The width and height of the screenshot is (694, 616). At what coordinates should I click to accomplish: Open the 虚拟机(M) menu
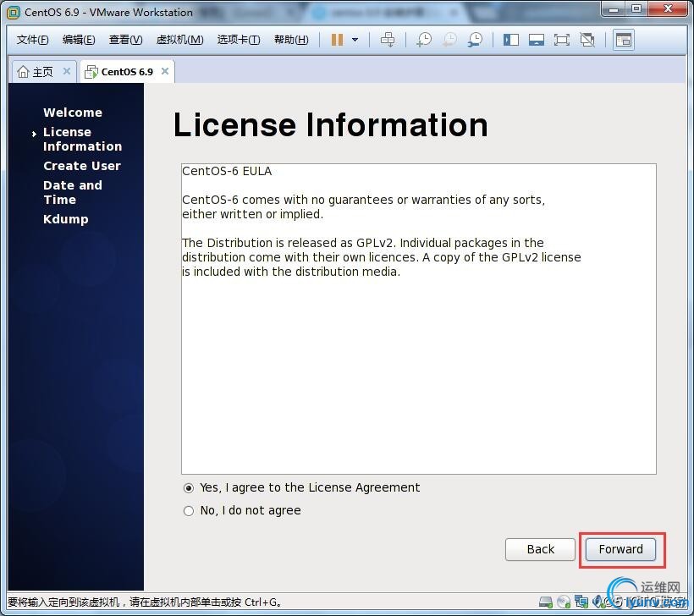coord(179,40)
